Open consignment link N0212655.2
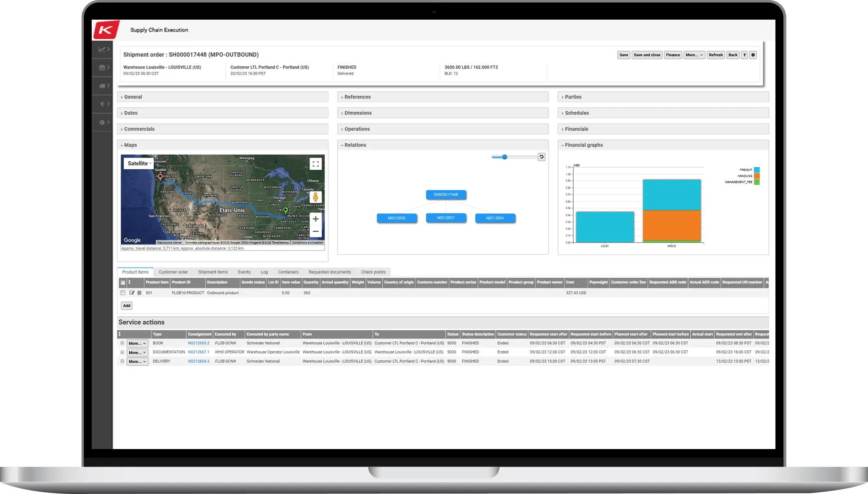Viewport: 868px width, 494px height. click(x=199, y=343)
